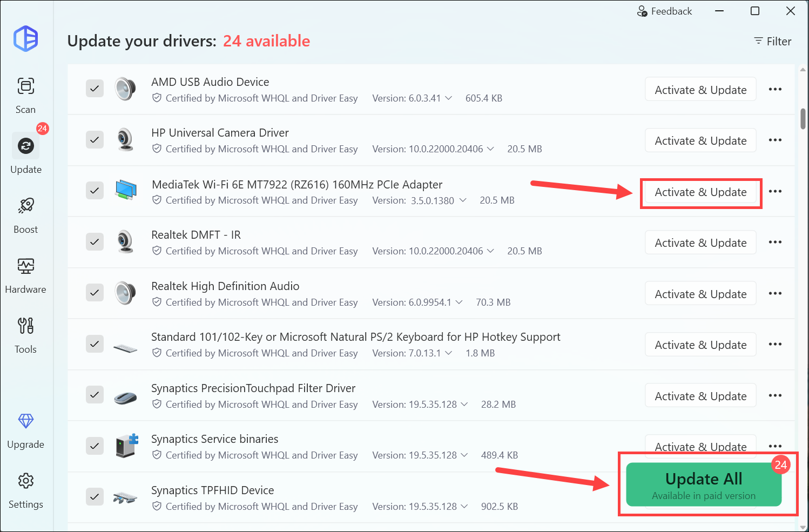Uncheck AMD USB Audio Device
The height and width of the screenshot is (532, 809).
tap(95, 89)
